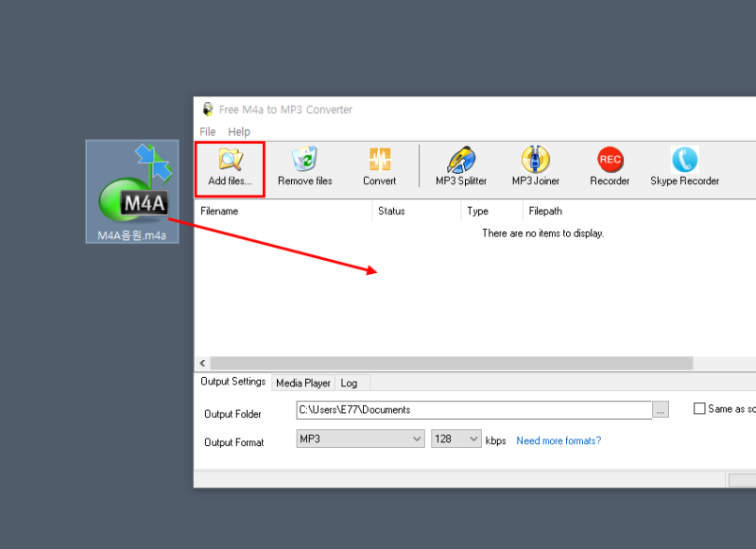Click into the Output Folder path field
Image resolution: width=756 pixels, height=549 pixels.
474,410
